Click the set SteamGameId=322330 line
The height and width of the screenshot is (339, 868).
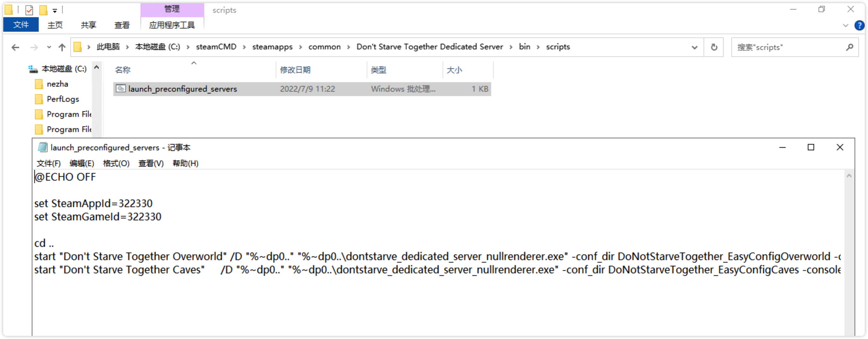click(98, 217)
